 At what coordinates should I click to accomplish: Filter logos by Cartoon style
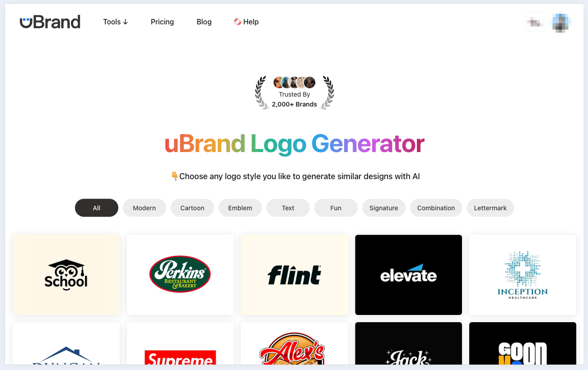tap(192, 208)
